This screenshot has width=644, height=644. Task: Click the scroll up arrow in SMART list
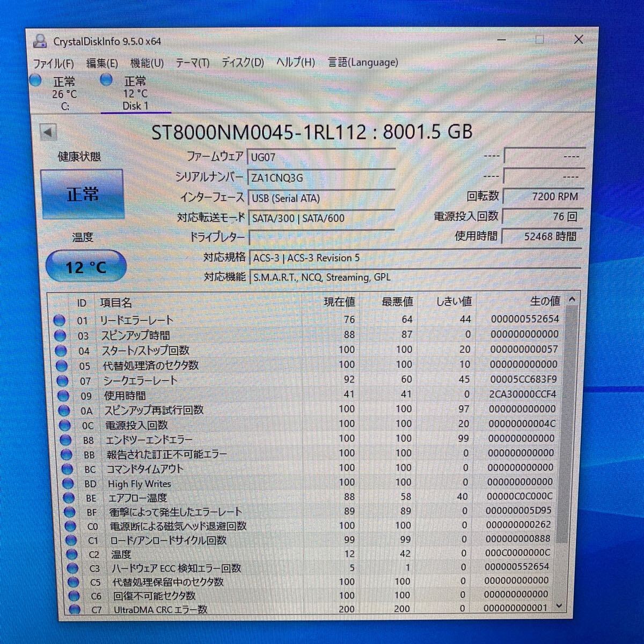[x=572, y=299]
